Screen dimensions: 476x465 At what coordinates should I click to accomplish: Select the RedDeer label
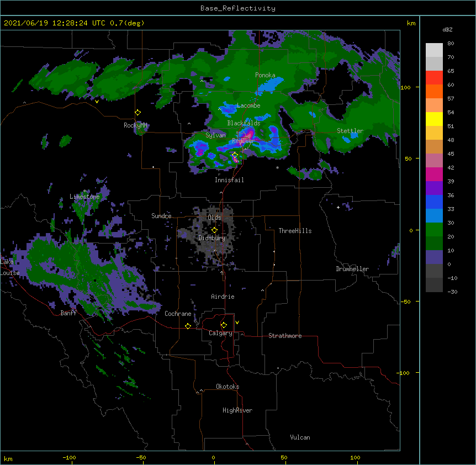[x=244, y=141]
